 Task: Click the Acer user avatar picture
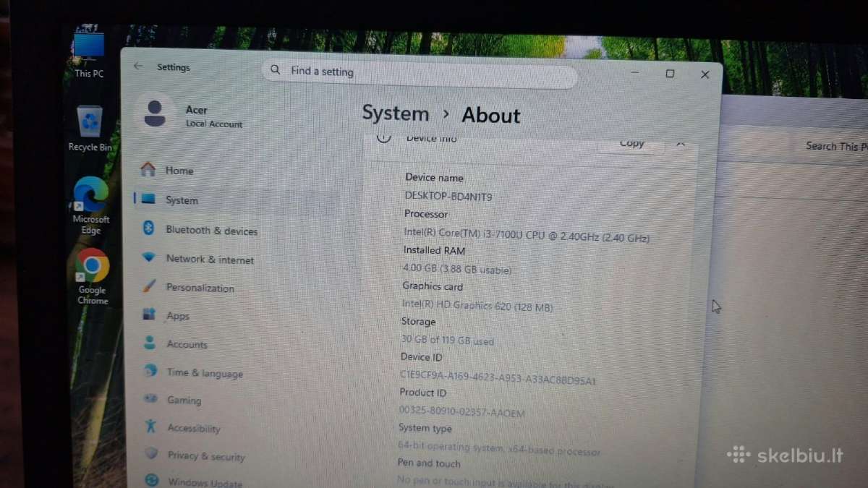tap(155, 114)
